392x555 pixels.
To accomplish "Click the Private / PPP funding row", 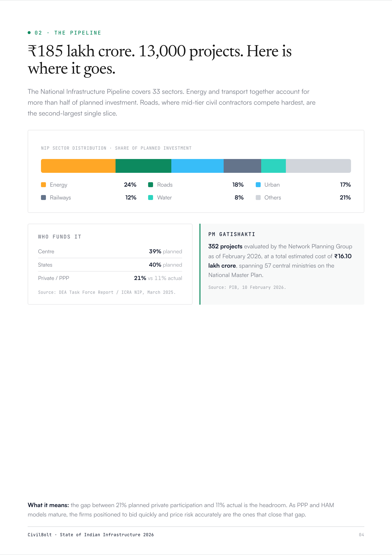I will (x=110, y=278).
